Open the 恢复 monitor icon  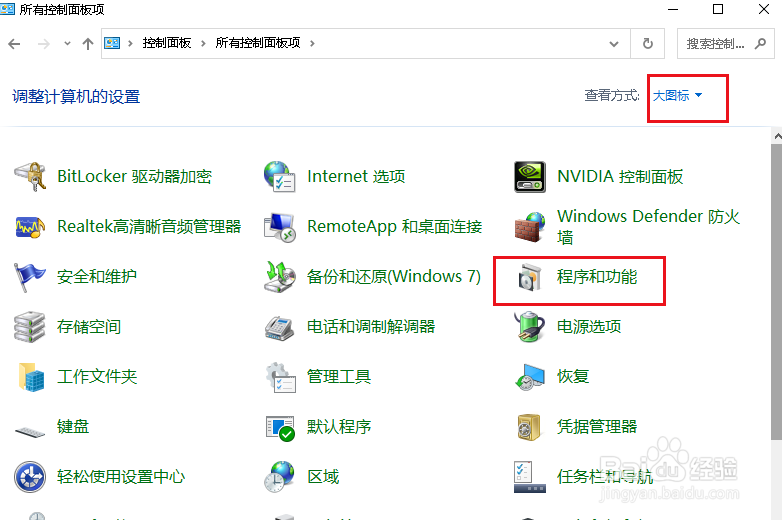[530, 377]
